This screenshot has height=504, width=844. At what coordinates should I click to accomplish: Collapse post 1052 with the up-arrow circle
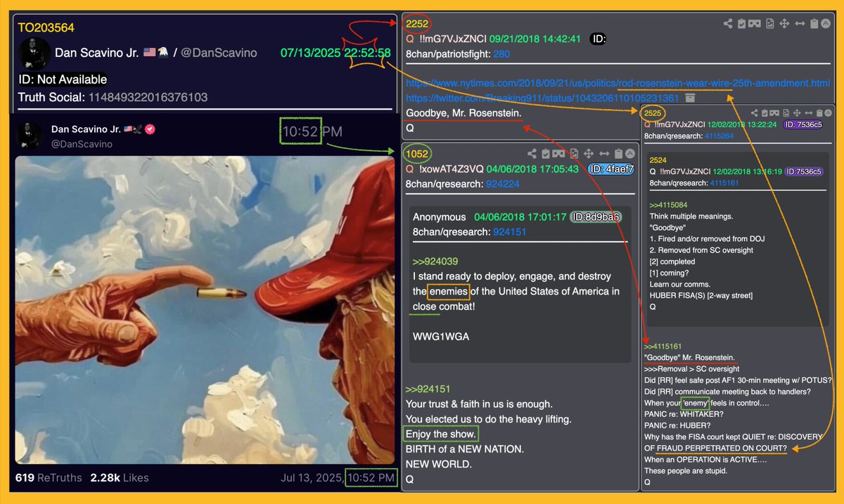coord(630,154)
